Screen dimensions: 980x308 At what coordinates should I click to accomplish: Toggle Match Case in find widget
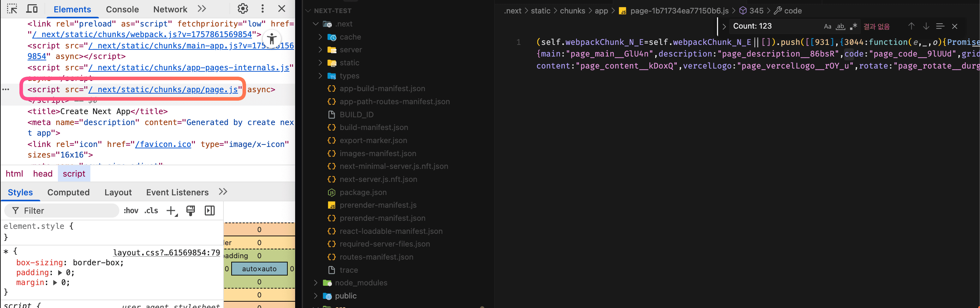tap(827, 26)
